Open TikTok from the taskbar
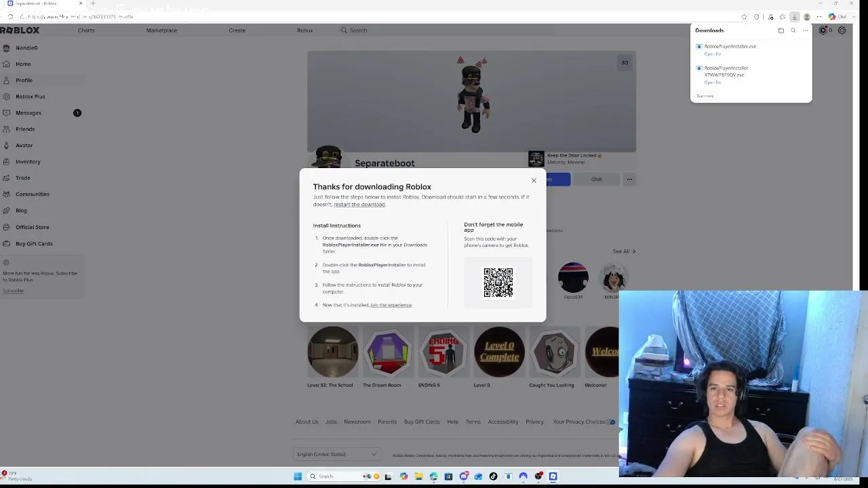The width and height of the screenshot is (868, 488). pos(493,476)
